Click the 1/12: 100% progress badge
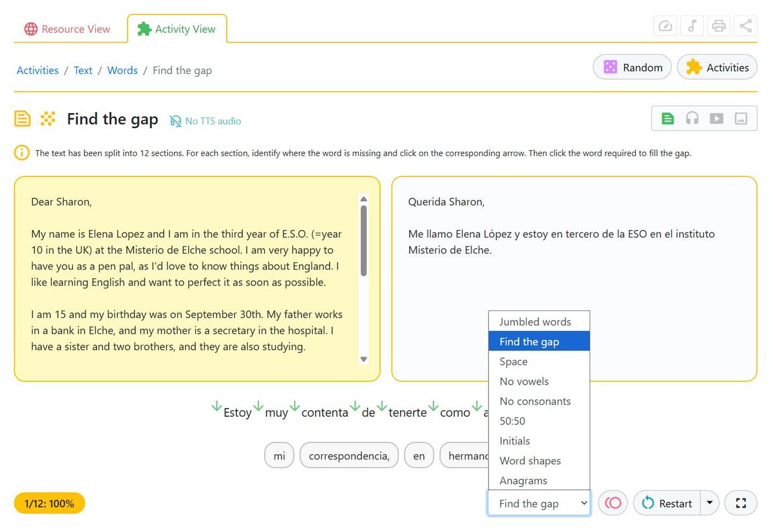This screenshot has width=773, height=532. click(x=49, y=503)
